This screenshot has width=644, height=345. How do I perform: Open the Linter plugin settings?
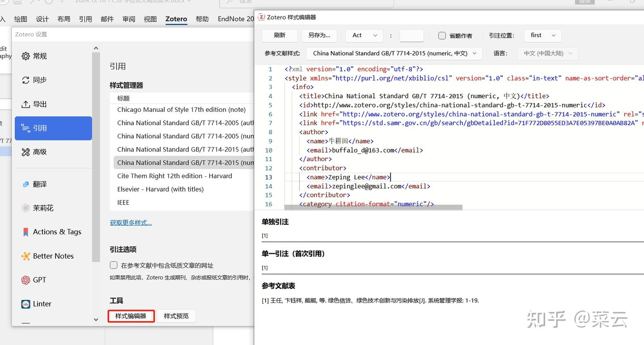point(42,304)
